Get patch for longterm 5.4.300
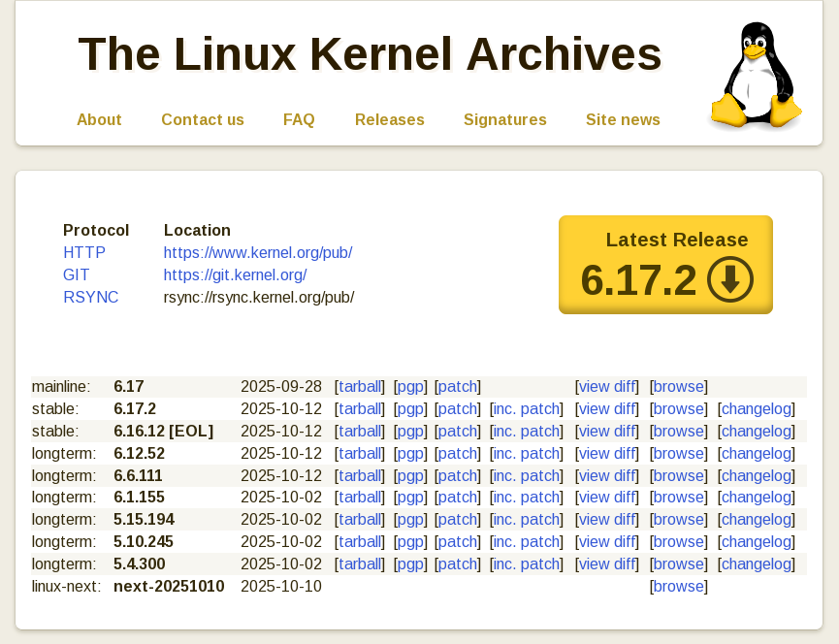This screenshot has height=644, width=839. (458, 564)
